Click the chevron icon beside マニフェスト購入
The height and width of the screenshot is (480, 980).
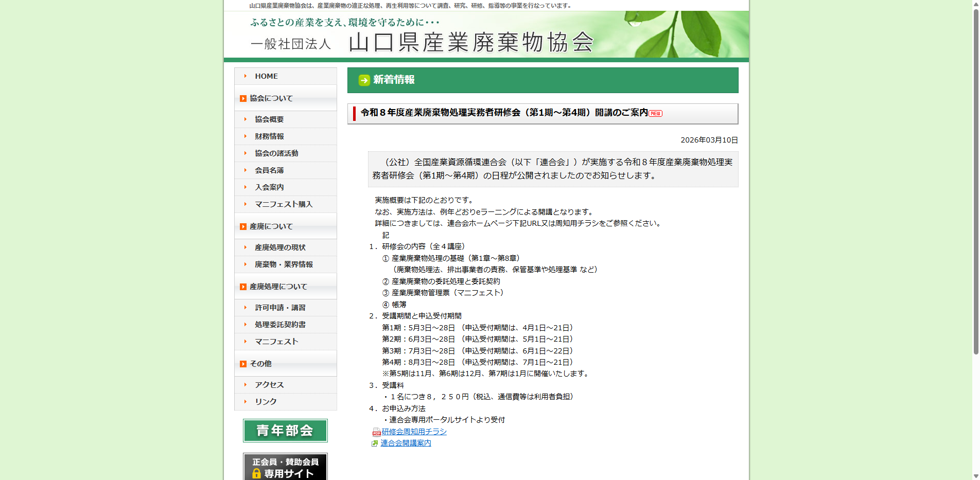coord(246,204)
